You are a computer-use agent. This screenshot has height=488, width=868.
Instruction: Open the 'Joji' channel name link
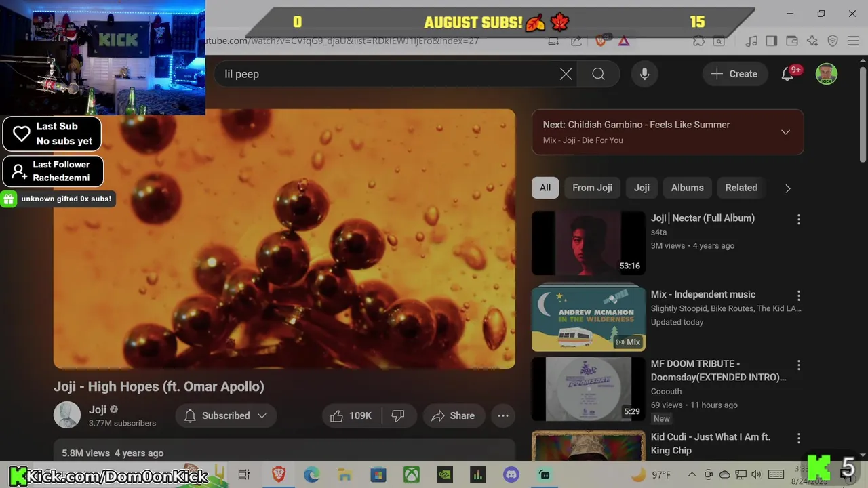pyautogui.click(x=98, y=409)
